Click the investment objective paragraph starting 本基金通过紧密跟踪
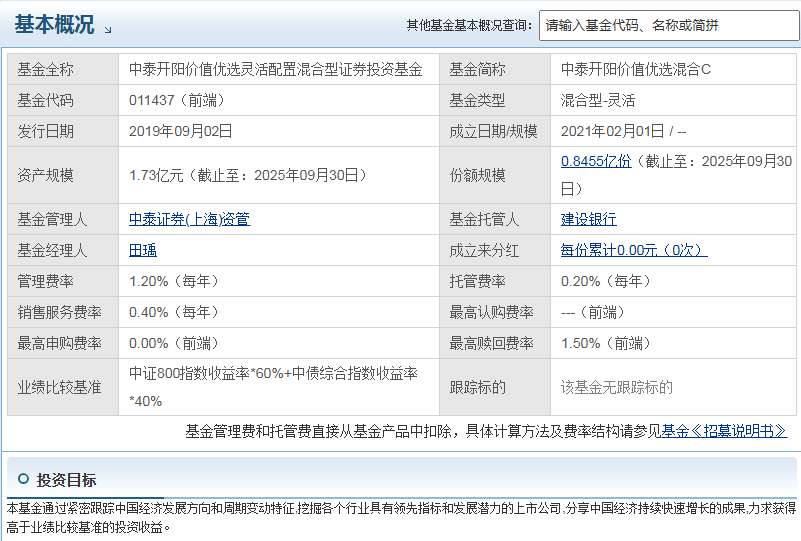Viewport: 801px width, 541px height. [401, 517]
